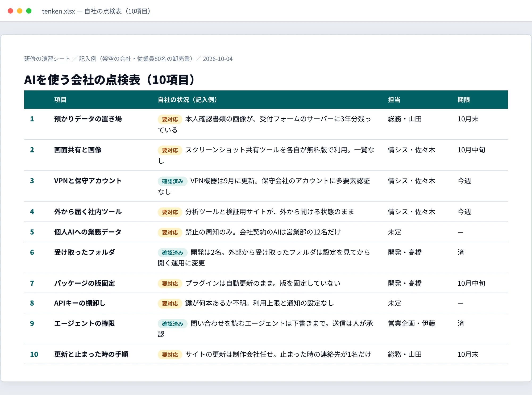Screen dimensions: 532x395
Task: Click 営業企画・伊藤 assignee cell
Action: (x=412, y=323)
